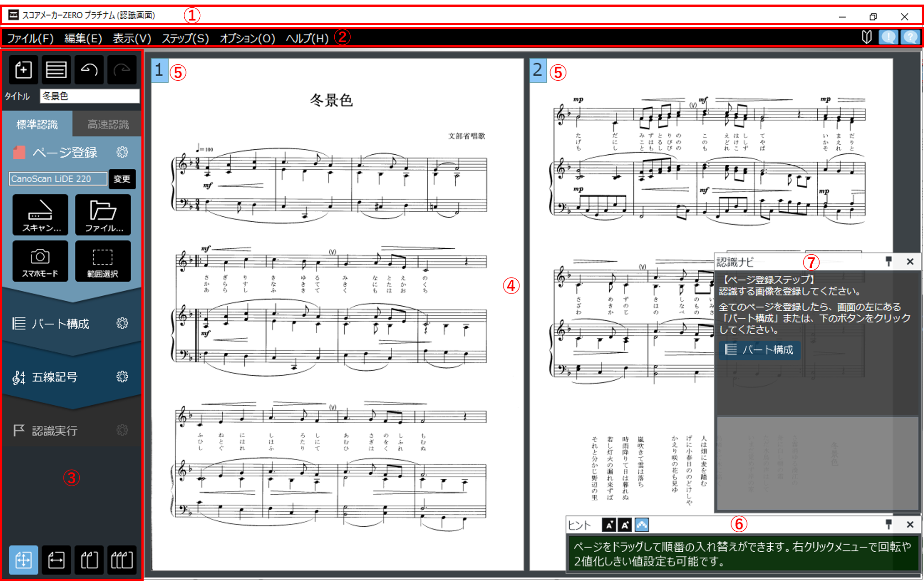Select page 1 thumbnail of the score

337,314
